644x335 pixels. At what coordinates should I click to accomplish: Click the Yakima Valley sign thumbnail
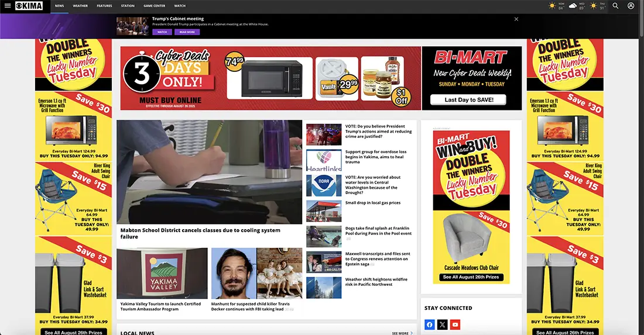pyautogui.click(x=162, y=274)
